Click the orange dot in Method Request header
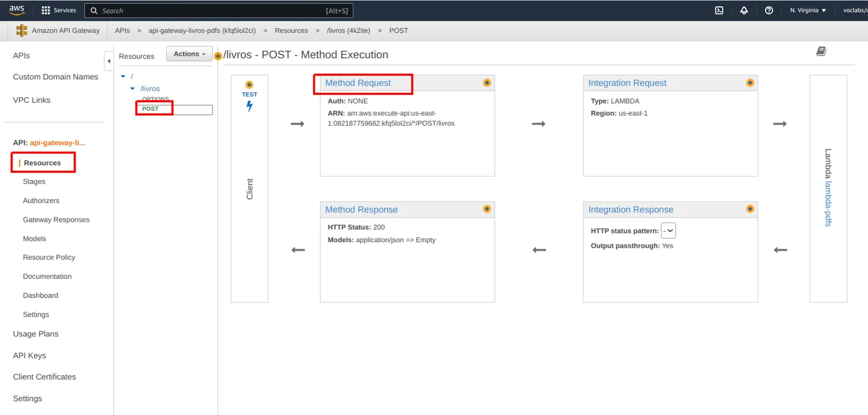 (487, 82)
